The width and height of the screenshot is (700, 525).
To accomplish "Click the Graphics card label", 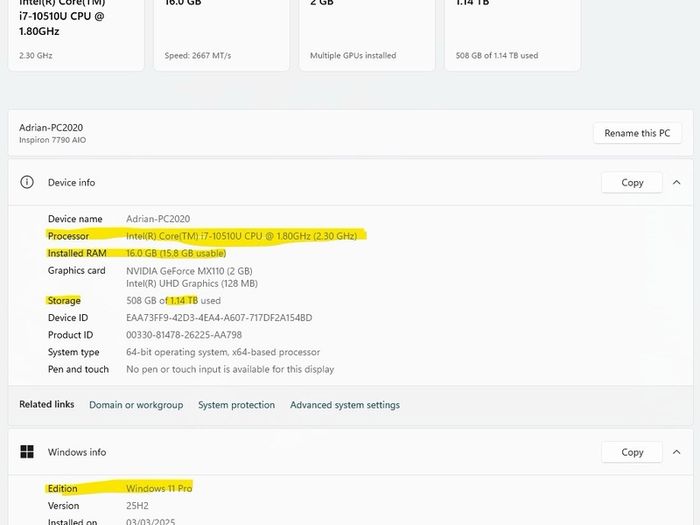I will 77,271.
